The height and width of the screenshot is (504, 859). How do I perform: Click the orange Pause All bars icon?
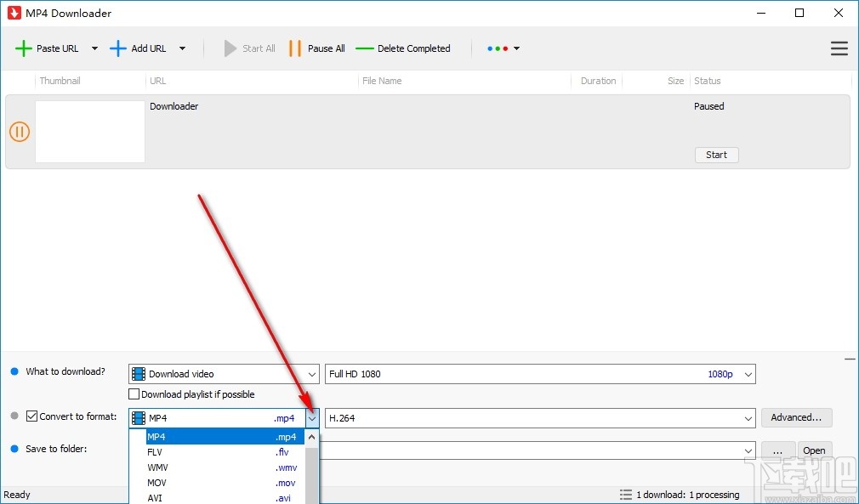tap(295, 48)
